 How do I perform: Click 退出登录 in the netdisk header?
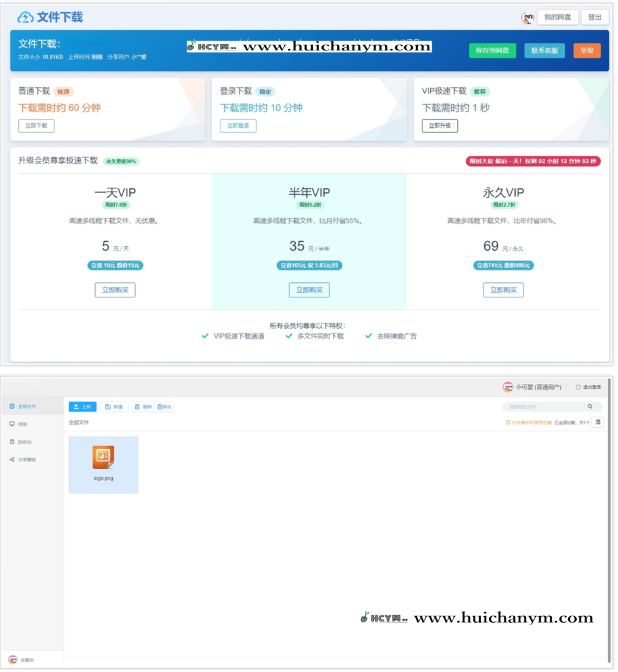point(588,387)
